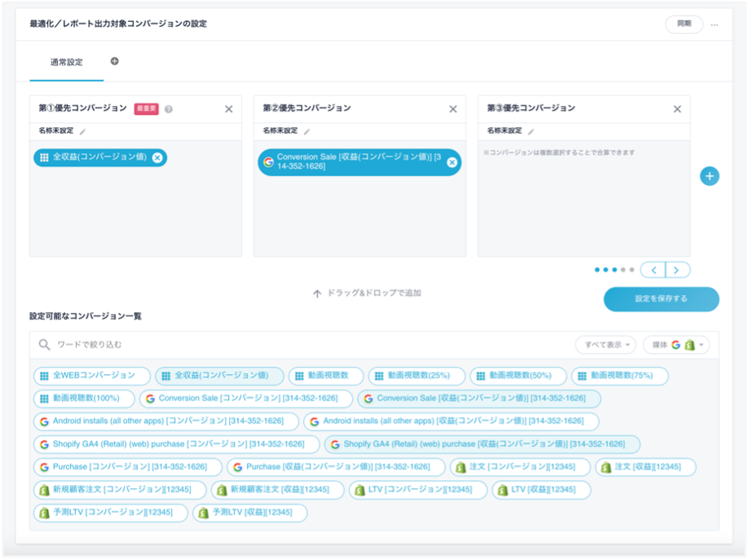Viewport: 749px width, 560px height.
Task: Select 全収益(コンバージョン値) chip in the available list
Action: click(219, 376)
